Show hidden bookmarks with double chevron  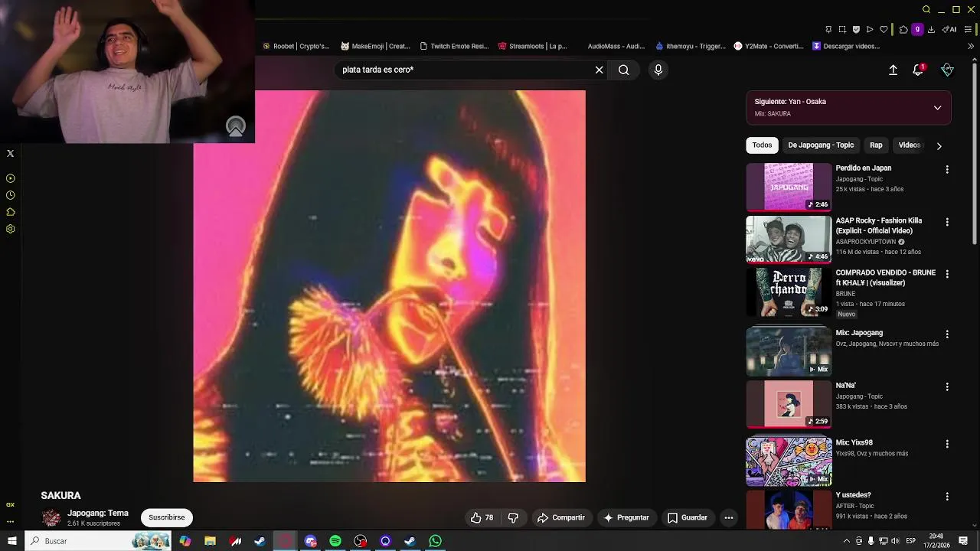click(x=971, y=46)
